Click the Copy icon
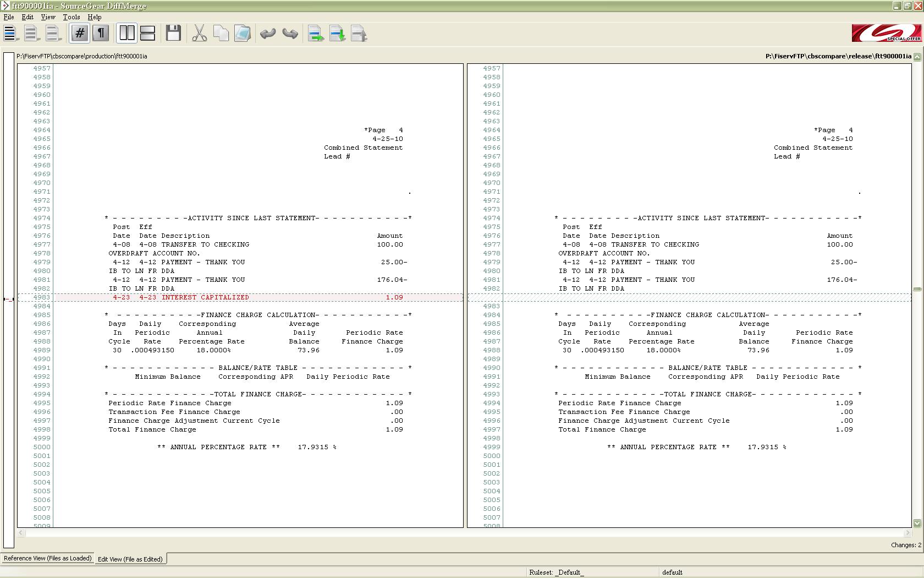The image size is (924, 578). (221, 33)
